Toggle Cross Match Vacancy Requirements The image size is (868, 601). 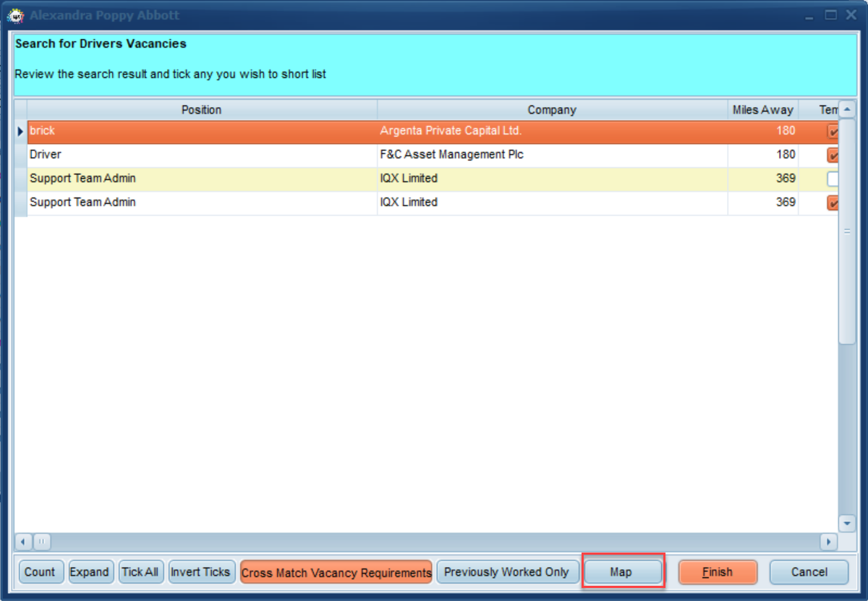(x=336, y=572)
